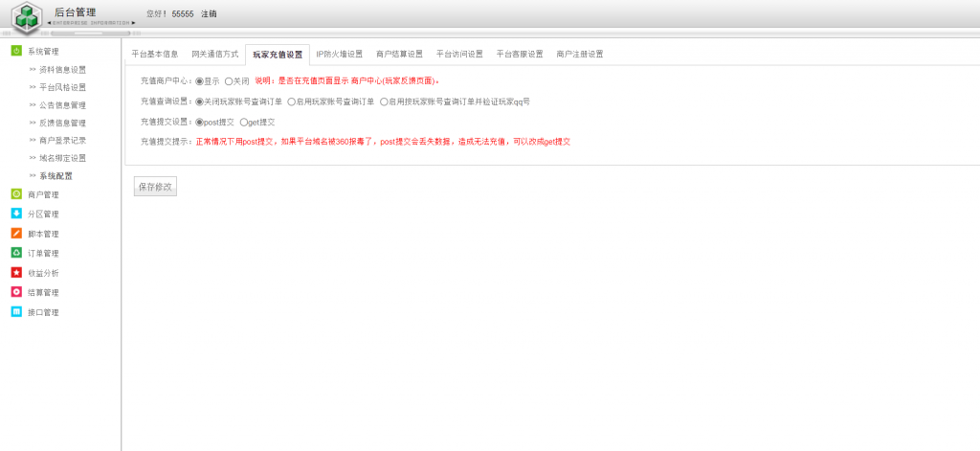The width and height of the screenshot is (980, 451).
Task: Click the 注销 logout link
Action: (x=209, y=14)
